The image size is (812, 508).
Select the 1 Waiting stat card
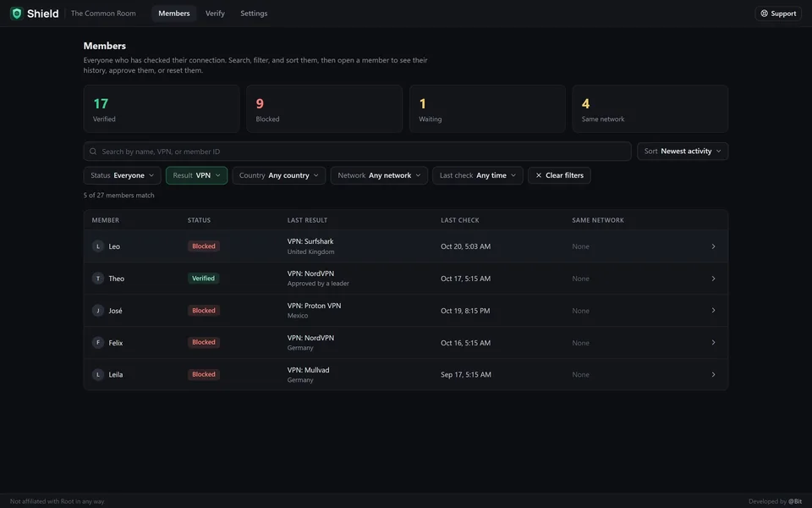(x=487, y=109)
